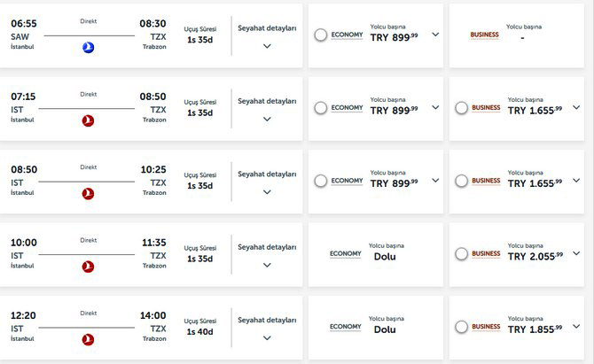Image resolution: width=594 pixels, height=364 pixels.
Task: Choose Business fare for 08:50 flight
Action: (x=462, y=181)
